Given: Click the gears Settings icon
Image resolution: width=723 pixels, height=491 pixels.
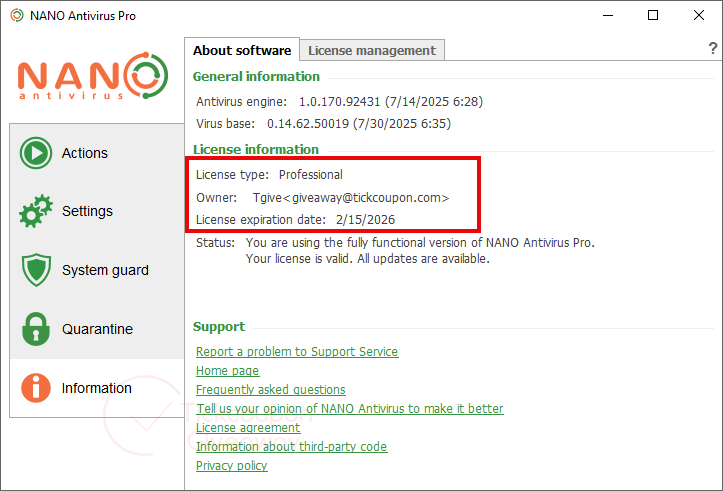Looking at the screenshot, I should [36, 211].
